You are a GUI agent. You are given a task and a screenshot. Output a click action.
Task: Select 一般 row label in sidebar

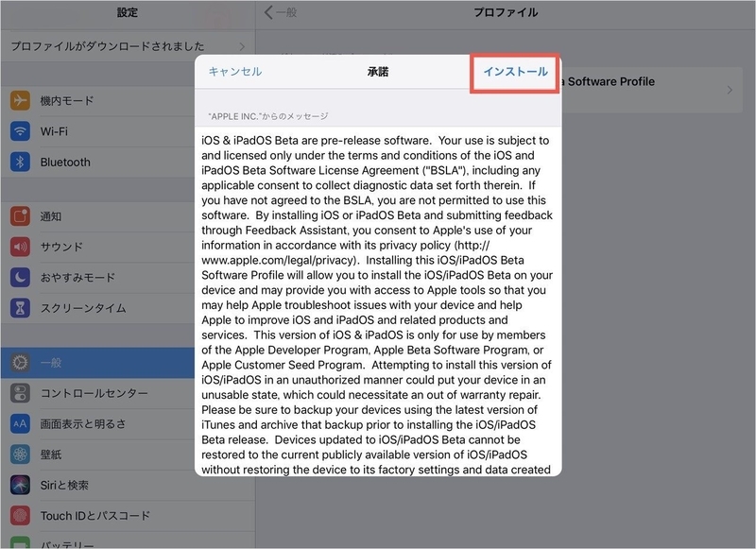click(51, 363)
